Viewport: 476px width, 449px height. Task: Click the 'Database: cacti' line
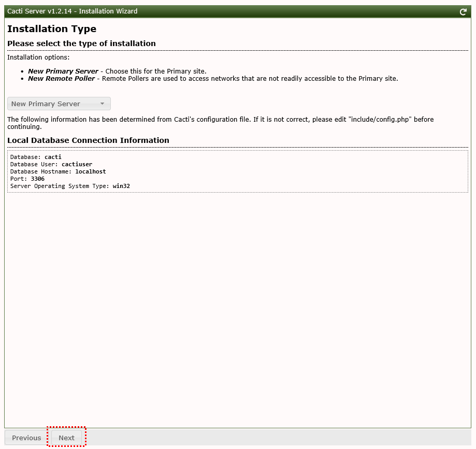coord(36,157)
